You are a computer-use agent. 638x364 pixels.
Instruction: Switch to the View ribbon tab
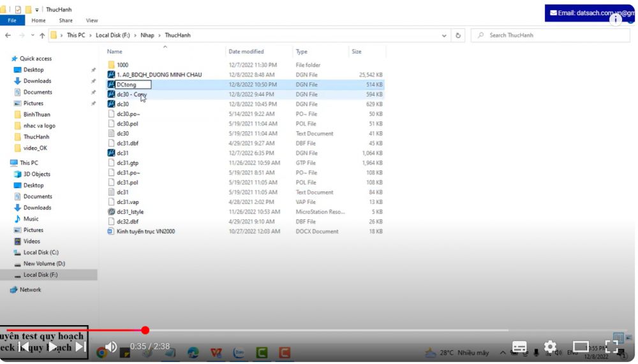click(x=92, y=20)
